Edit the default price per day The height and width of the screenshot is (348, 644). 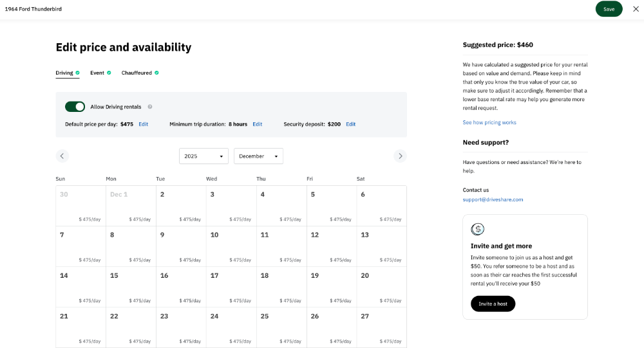[143, 124]
